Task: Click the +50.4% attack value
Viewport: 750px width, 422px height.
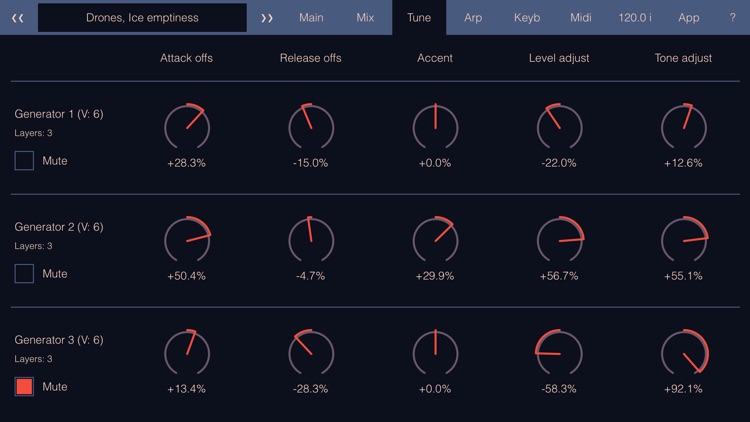Action: pos(187,276)
